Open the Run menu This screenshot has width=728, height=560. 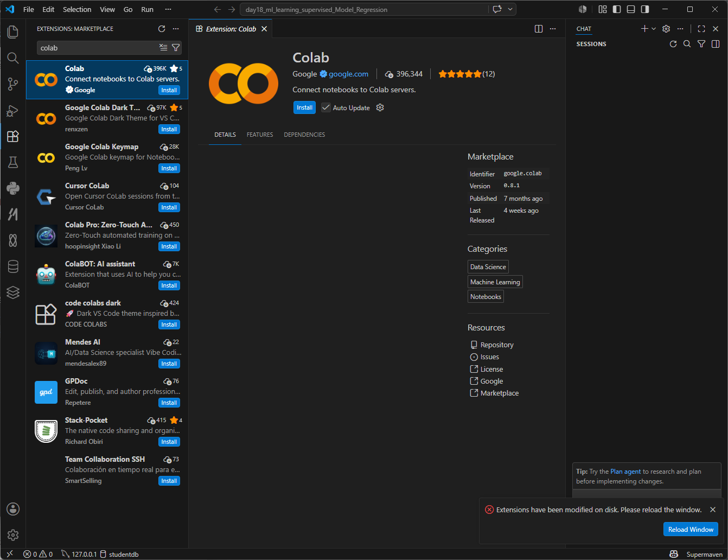[x=147, y=9]
